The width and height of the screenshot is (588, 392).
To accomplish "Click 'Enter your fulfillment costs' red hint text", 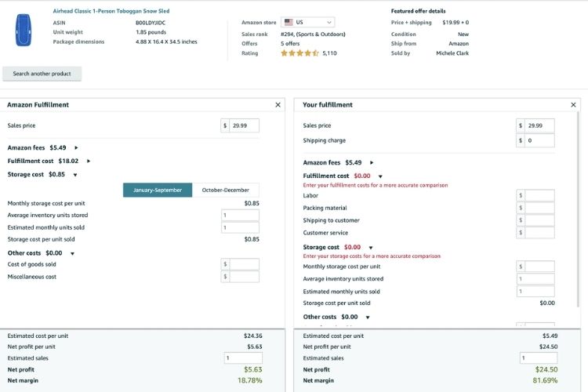I will (x=376, y=185).
